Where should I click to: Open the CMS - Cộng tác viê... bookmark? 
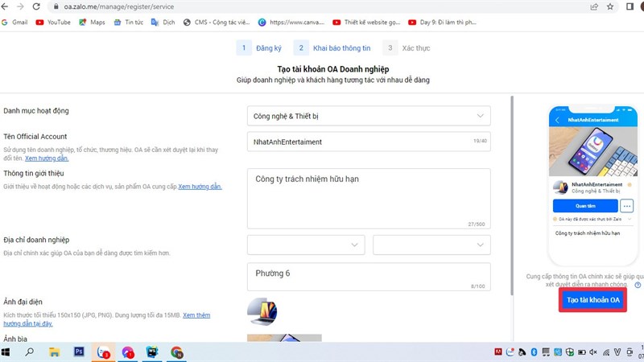pyautogui.click(x=217, y=23)
